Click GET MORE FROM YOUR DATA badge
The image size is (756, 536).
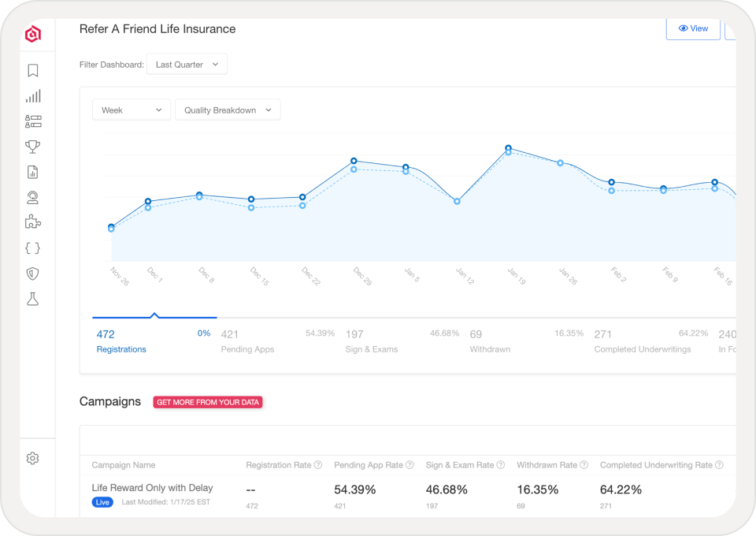208,402
